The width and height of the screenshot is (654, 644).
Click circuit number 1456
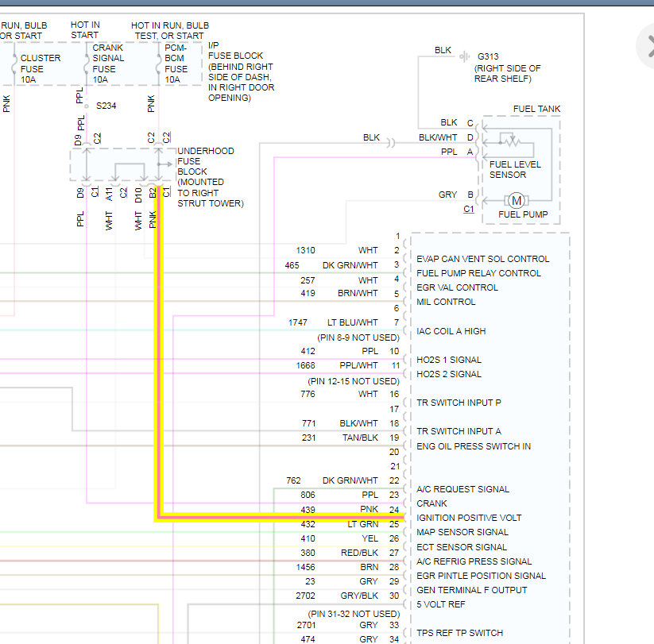(x=305, y=567)
